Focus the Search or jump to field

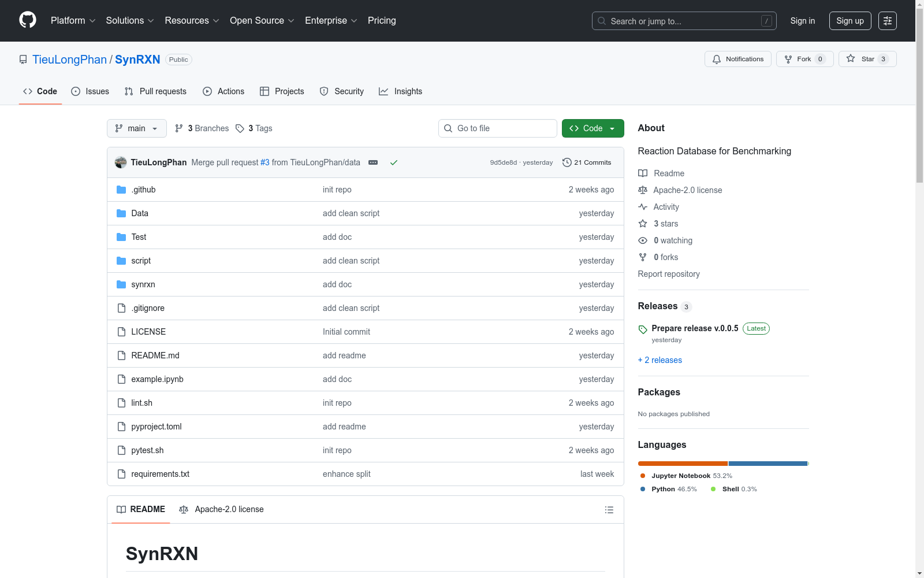684,21
